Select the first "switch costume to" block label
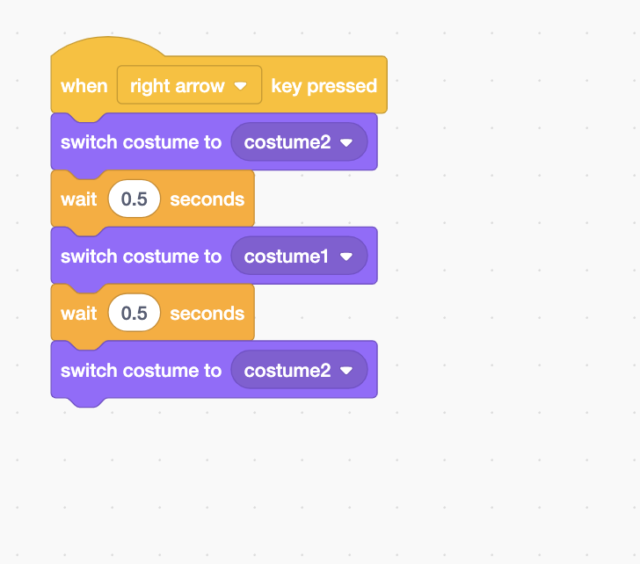Viewport: 640px width, 564px height. tap(141, 142)
